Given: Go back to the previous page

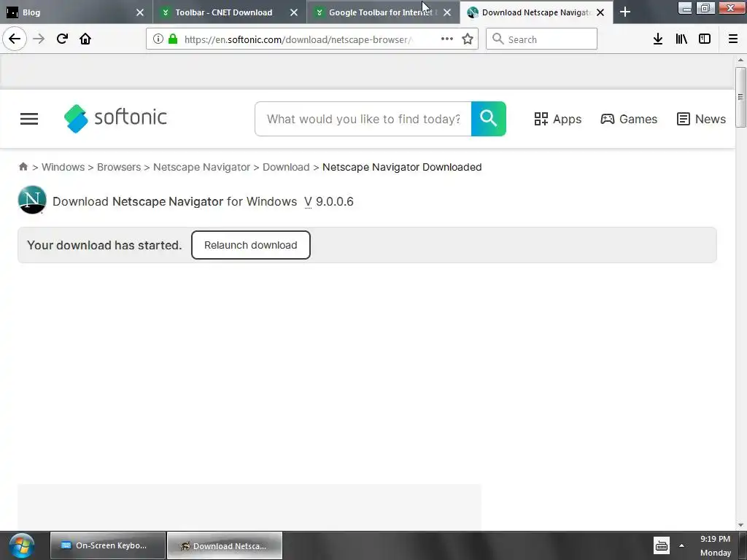Looking at the screenshot, I should (15, 39).
